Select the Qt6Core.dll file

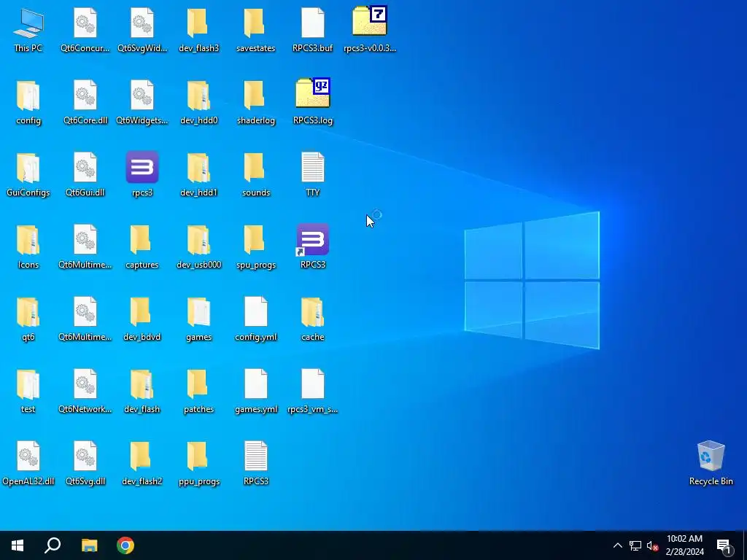point(85,102)
